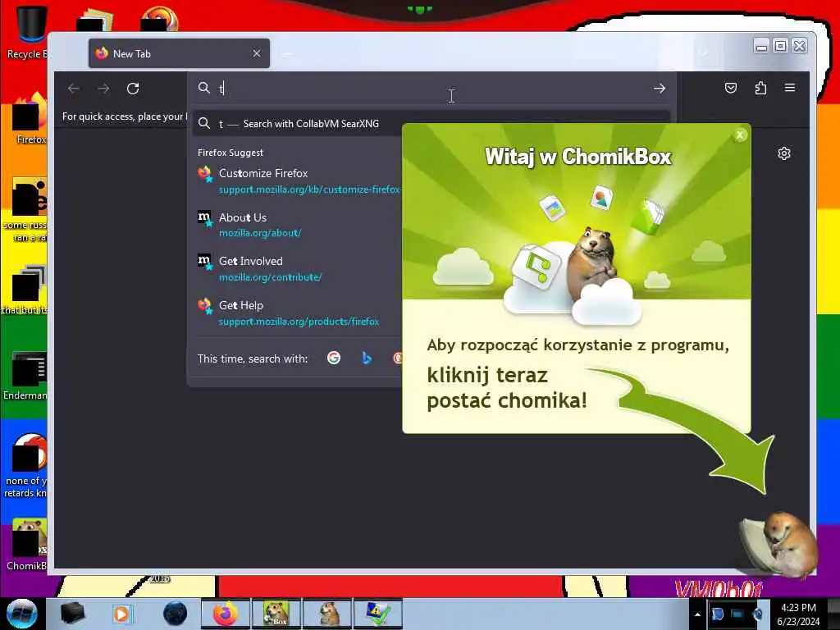Maximize the Firefox window
The image size is (840, 630).
[781, 47]
